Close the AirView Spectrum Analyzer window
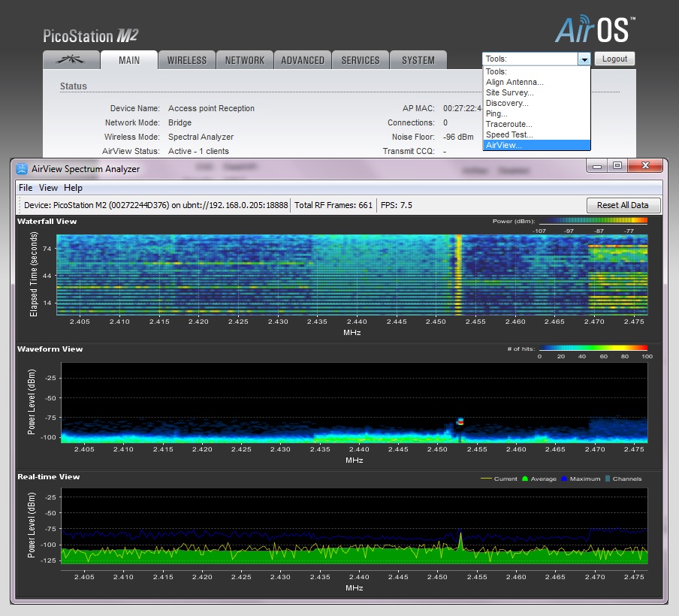 click(x=645, y=165)
